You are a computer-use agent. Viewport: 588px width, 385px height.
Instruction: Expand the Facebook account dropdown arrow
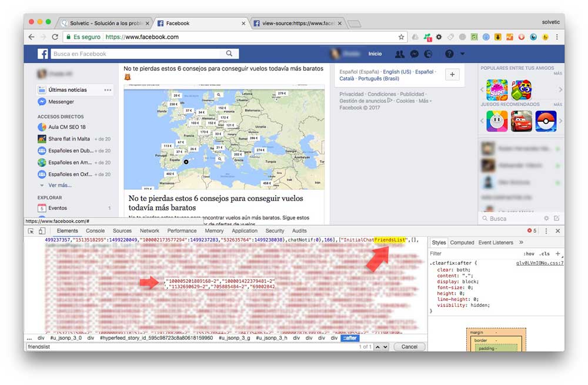(x=462, y=54)
